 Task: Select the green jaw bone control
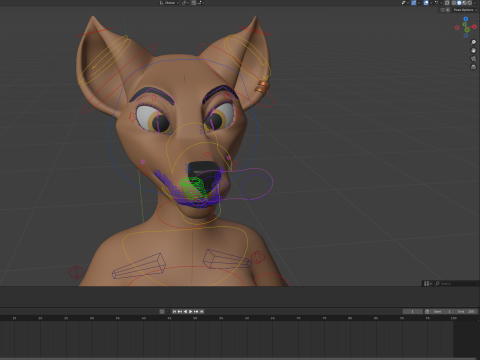point(193,188)
